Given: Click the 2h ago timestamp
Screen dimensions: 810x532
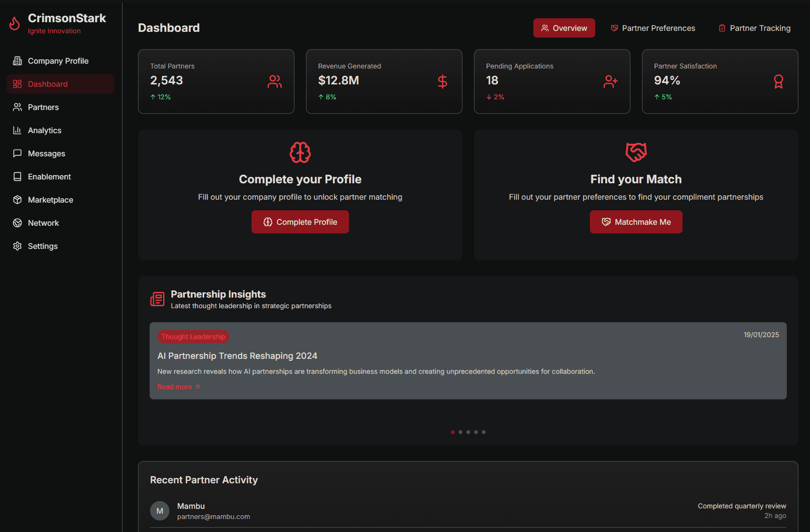Looking at the screenshot, I should point(775,516).
